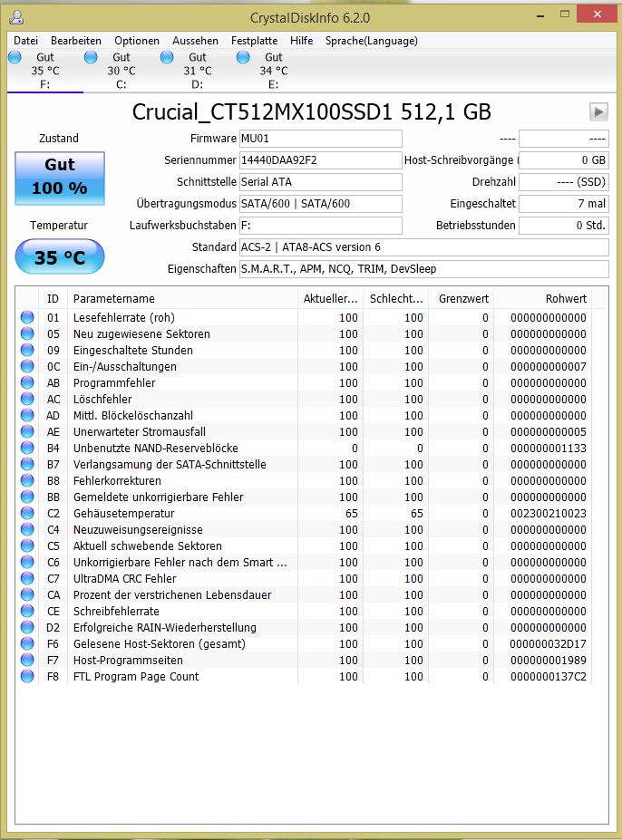Image resolution: width=622 pixels, height=840 pixels.
Task: Click the 35 °C temperature button
Action: pos(60,257)
